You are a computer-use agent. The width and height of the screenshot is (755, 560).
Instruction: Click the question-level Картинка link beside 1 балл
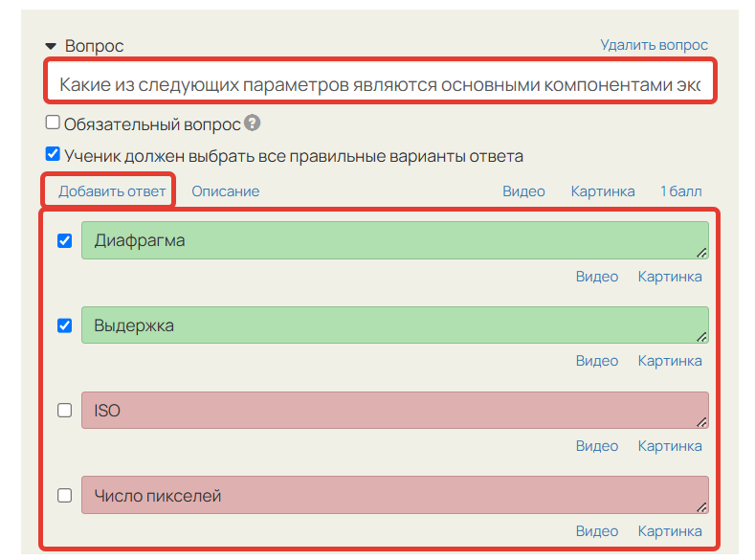click(x=602, y=191)
